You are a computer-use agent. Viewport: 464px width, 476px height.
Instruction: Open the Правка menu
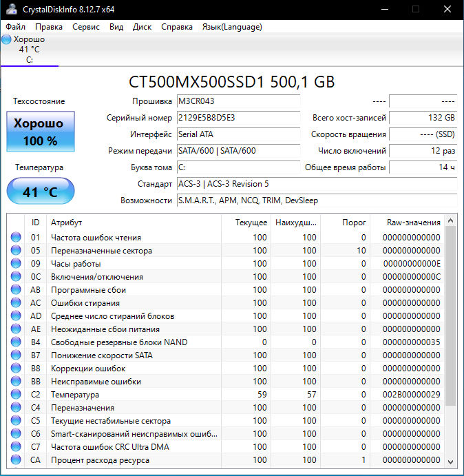[49, 27]
